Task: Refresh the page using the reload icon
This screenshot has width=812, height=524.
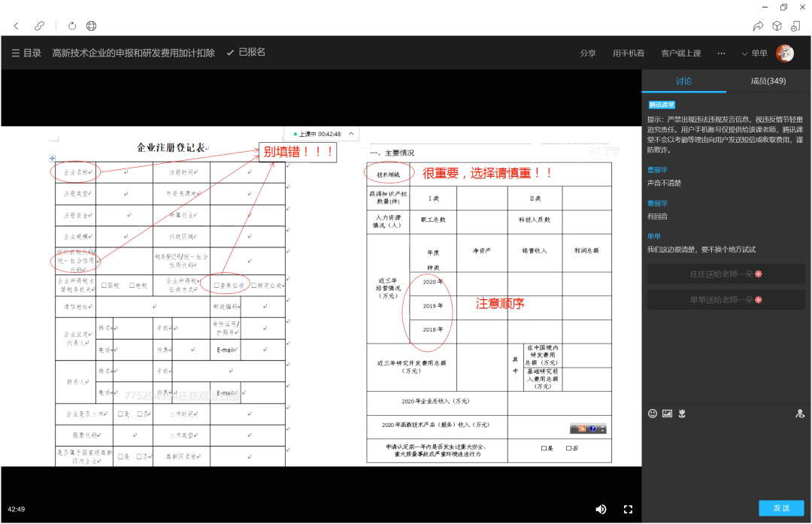Action: click(72, 26)
